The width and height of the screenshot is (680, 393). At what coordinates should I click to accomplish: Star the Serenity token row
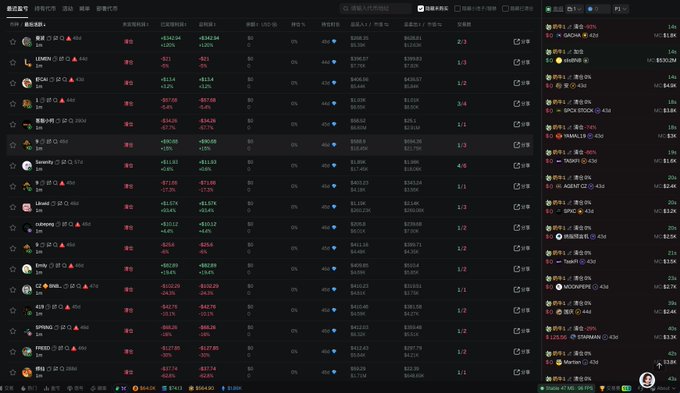(x=13, y=166)
